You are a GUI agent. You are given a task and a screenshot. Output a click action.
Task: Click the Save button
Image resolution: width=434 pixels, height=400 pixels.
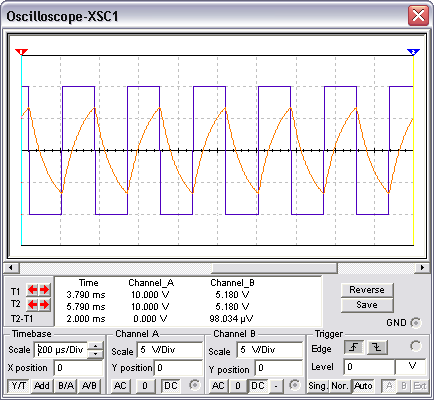pyautogui.click(x=367, y=305)
